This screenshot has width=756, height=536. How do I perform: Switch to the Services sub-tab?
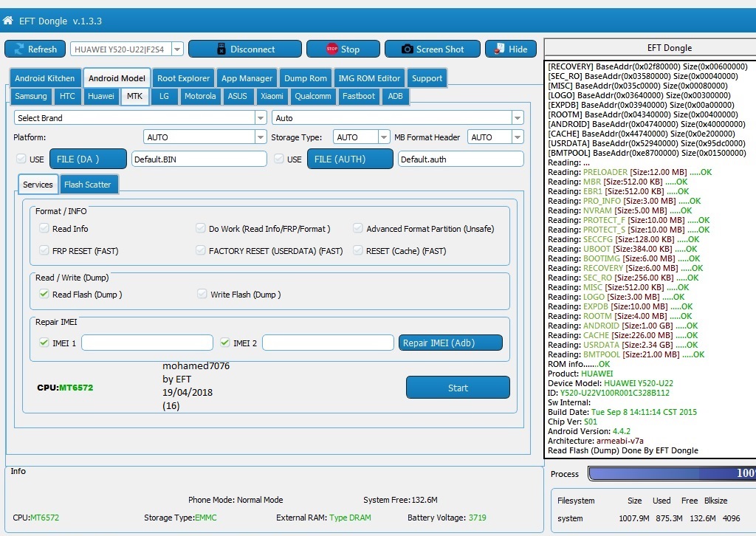[38, 184]
